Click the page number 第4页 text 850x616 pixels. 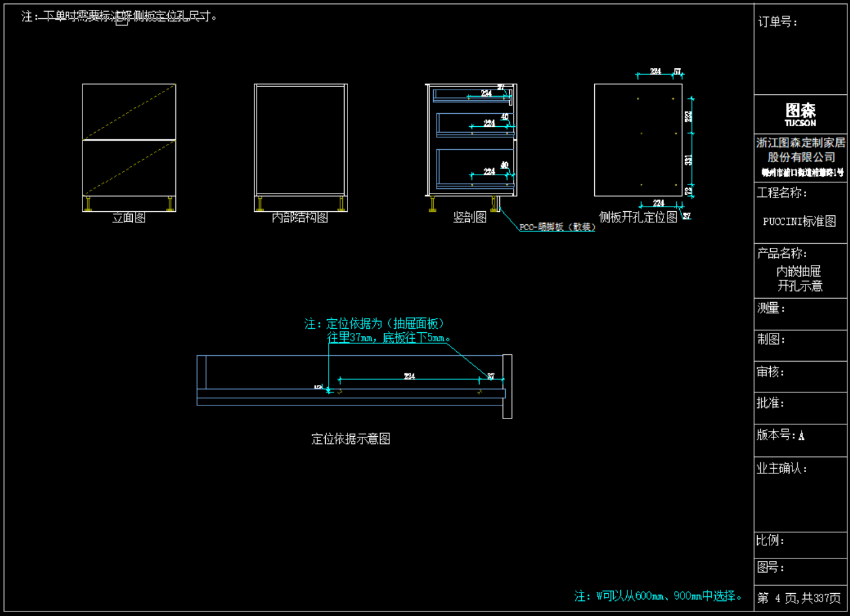[x=799, y=598]
